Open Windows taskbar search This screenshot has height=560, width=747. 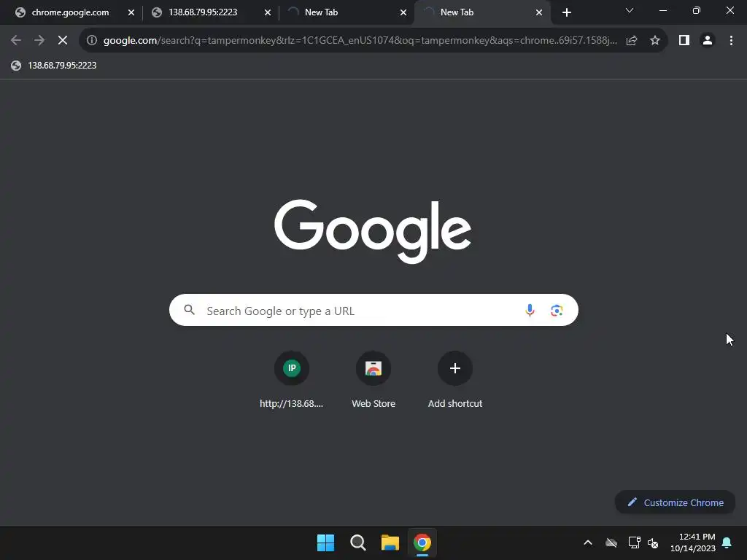coord(357,542)
